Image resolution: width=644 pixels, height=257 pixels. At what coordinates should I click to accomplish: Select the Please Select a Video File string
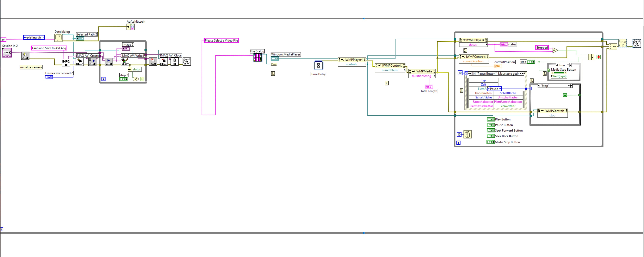221,40
